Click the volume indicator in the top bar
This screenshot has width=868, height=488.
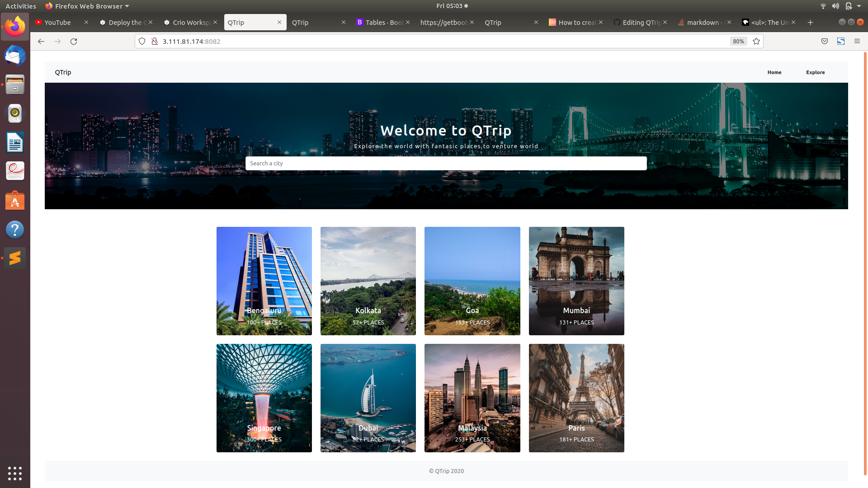(x=835, y=6)
